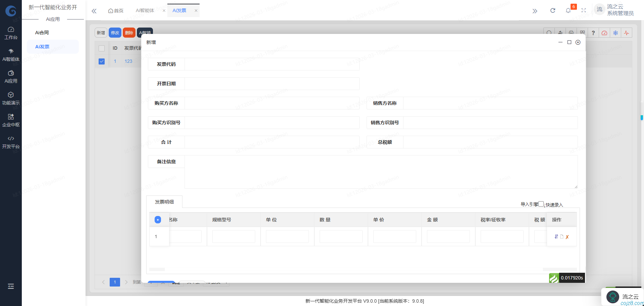Click the blue add-row plus icon

158,220
